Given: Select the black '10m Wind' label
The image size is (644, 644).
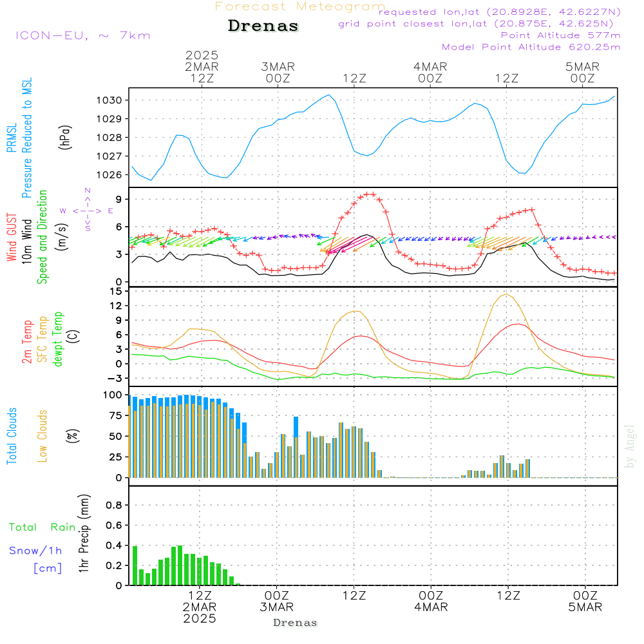Looking at the screenshot, I should 26,241.
